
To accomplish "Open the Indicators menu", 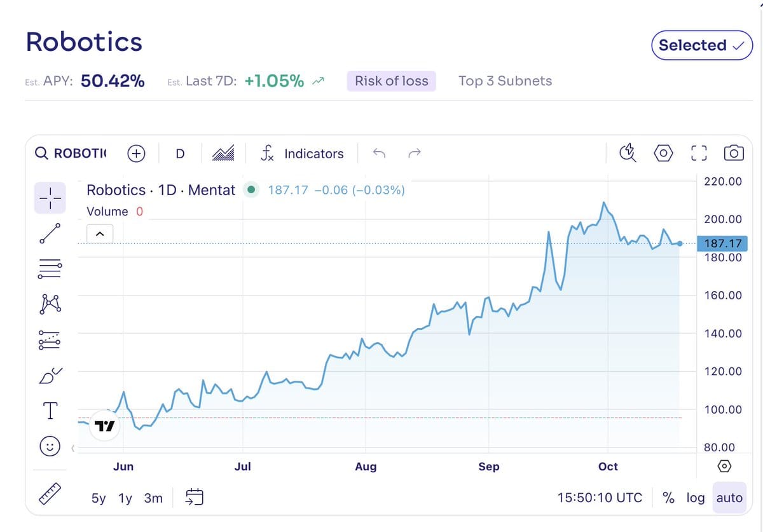I will pyautogui.click(x=303, y=153).
